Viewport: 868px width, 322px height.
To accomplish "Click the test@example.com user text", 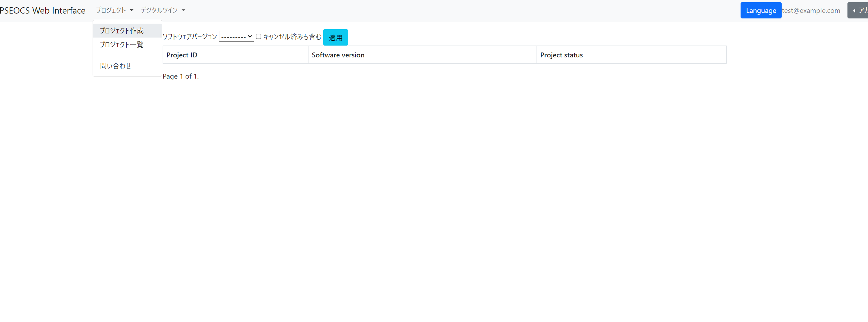I will (811, 11).
